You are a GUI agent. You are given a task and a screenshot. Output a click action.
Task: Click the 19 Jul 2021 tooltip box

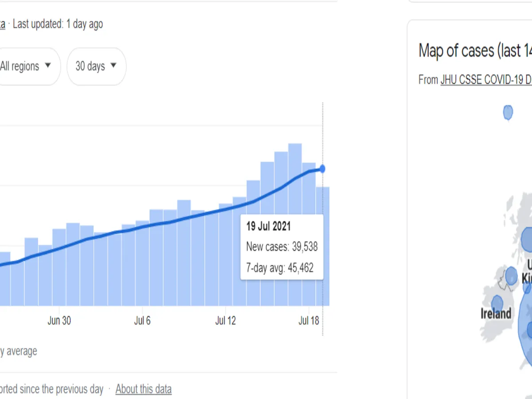tap(282, 247)
